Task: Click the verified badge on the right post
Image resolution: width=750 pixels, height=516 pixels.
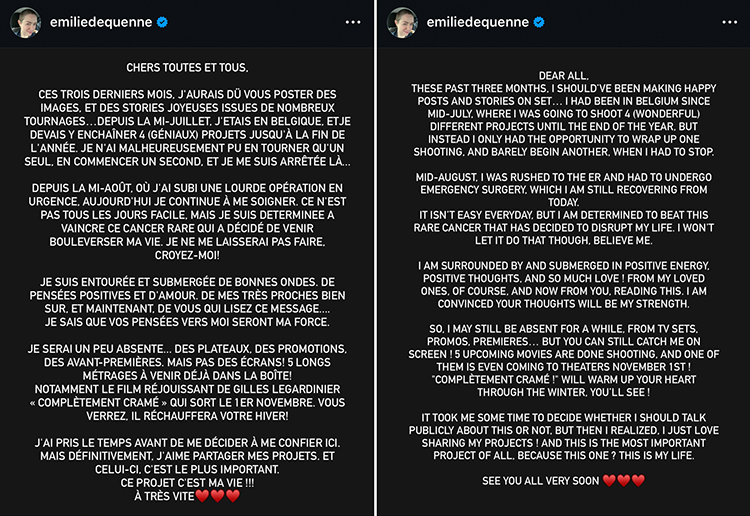Action: click(x=540, y=22)
